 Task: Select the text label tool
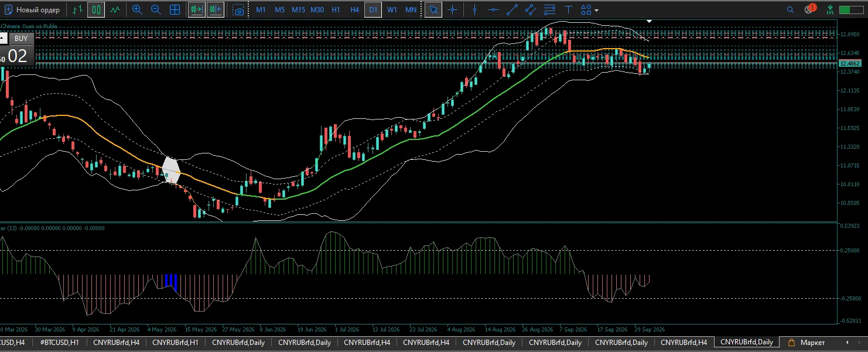(568, 10)
